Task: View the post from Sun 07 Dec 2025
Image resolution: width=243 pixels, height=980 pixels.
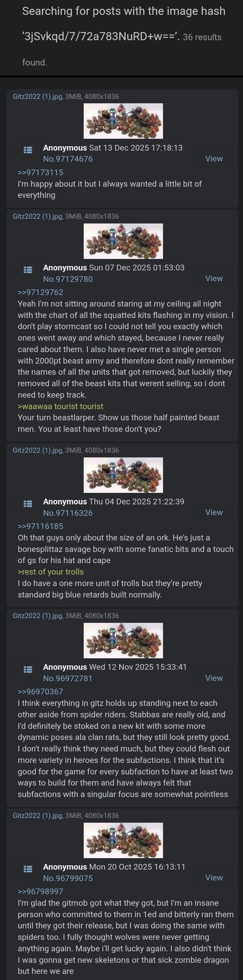Action: (x=214, y=279)
